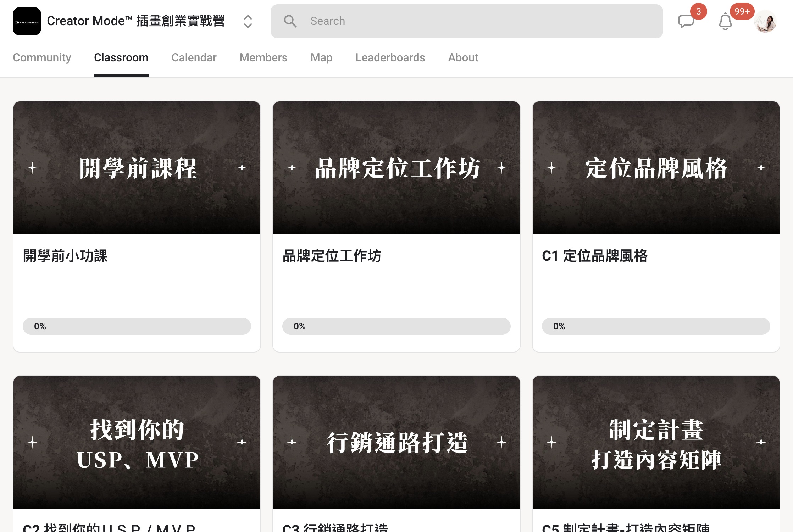Open the chat messages icon
Image resolution: width=793 pixels, height=532 pixels.
(686, 21)
